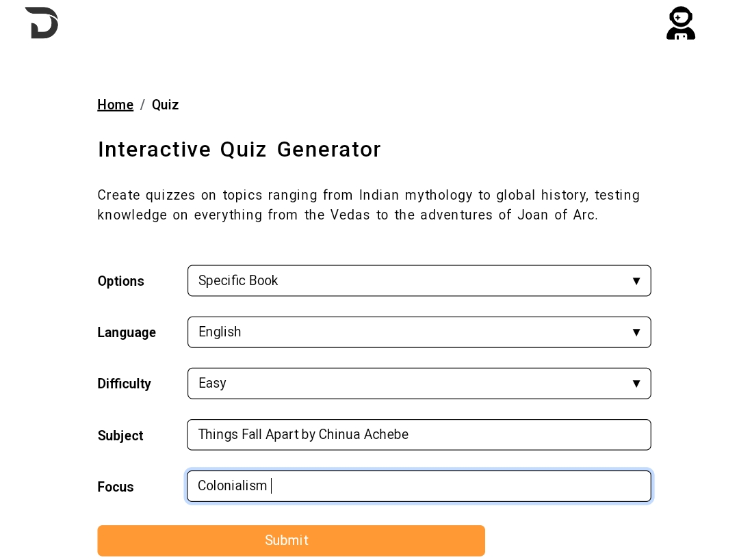Focus the Subject text field
The width and height of the screenshot is (739, 560).
[419, 435]
